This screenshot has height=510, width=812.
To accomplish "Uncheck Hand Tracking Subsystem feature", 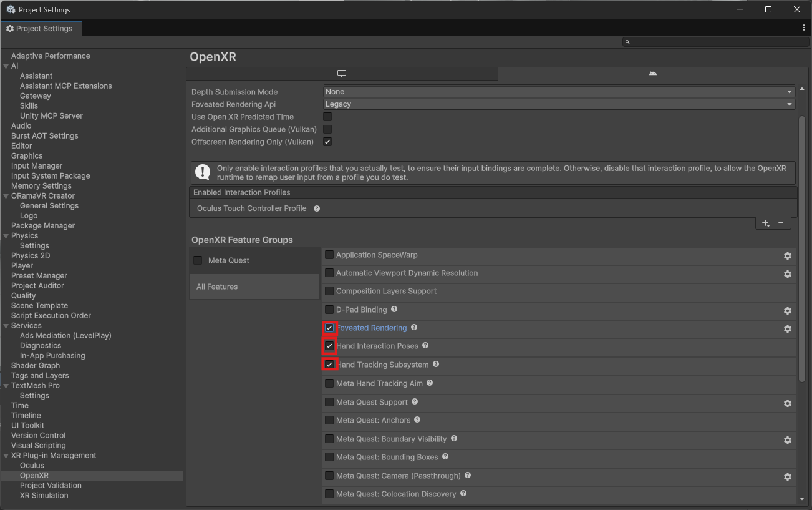I will coord(329,365).
